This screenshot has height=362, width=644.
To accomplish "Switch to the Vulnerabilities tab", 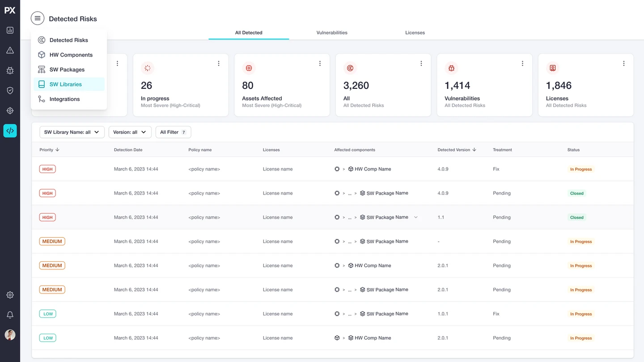I will (x=332, y=33).
